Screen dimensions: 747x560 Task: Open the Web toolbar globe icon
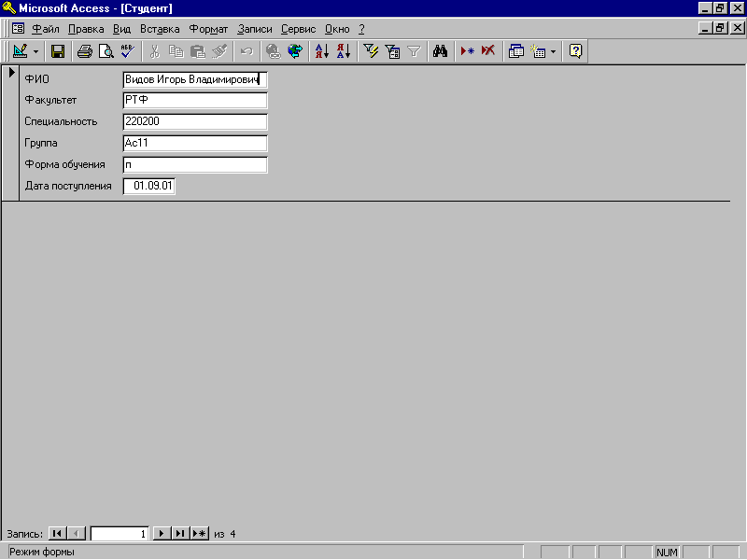coord(295,51)
